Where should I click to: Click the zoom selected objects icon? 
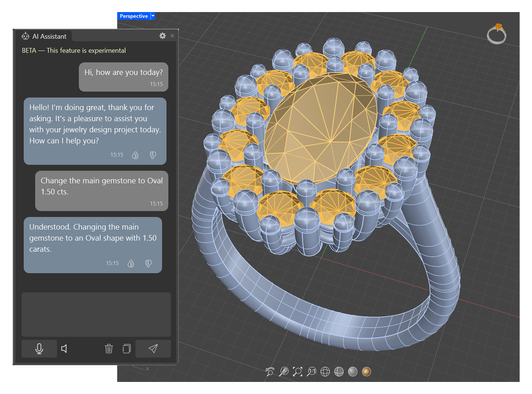[x=284, y=372]
